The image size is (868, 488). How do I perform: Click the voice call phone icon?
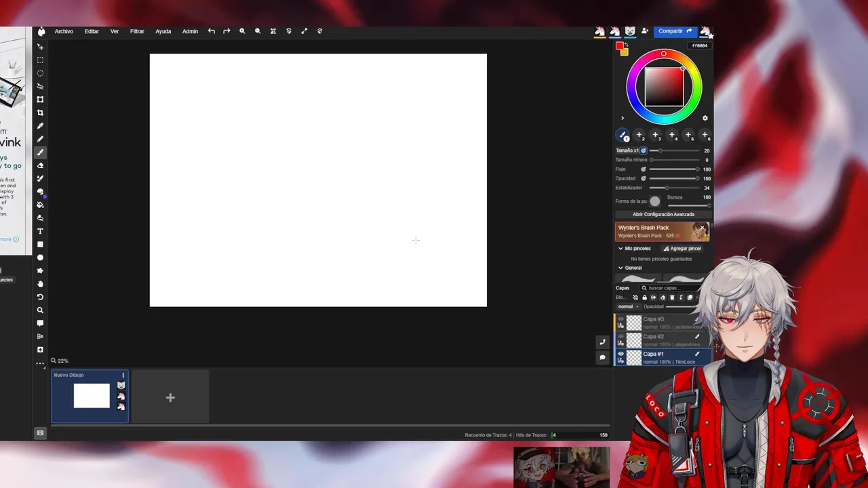(602, 342)
